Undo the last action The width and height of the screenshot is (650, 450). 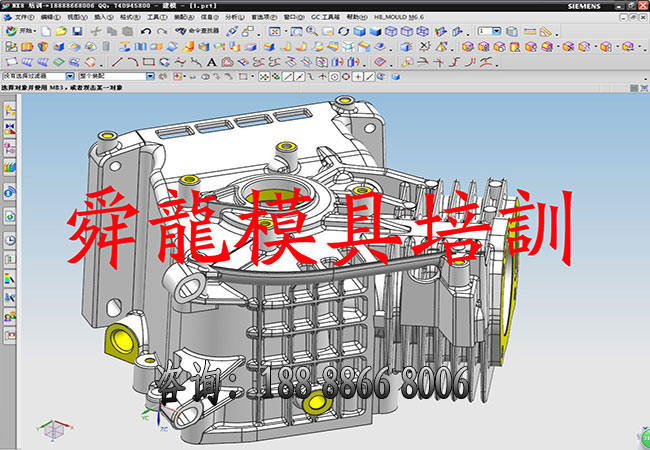[x=146, y=31]
